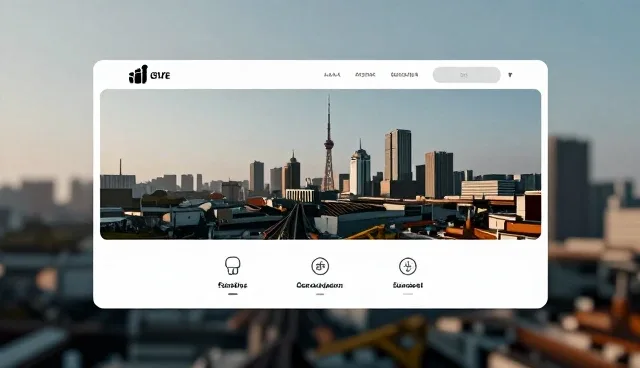
Task: Click the tooth-shaped icon below the banner
Action: [233, 266]
